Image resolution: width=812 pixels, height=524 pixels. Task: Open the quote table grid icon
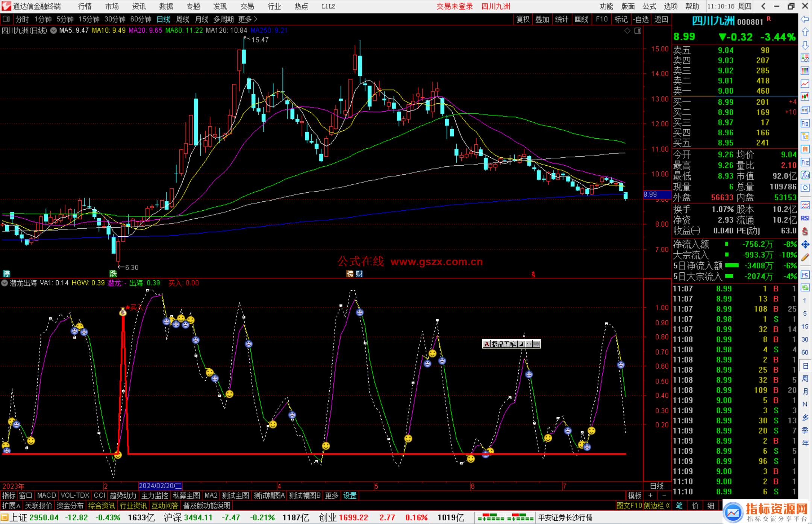click(x=805, y=71)
